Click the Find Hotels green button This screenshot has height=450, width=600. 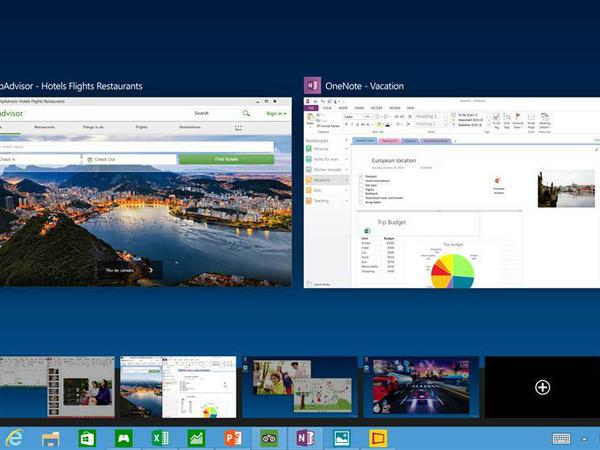227,159
